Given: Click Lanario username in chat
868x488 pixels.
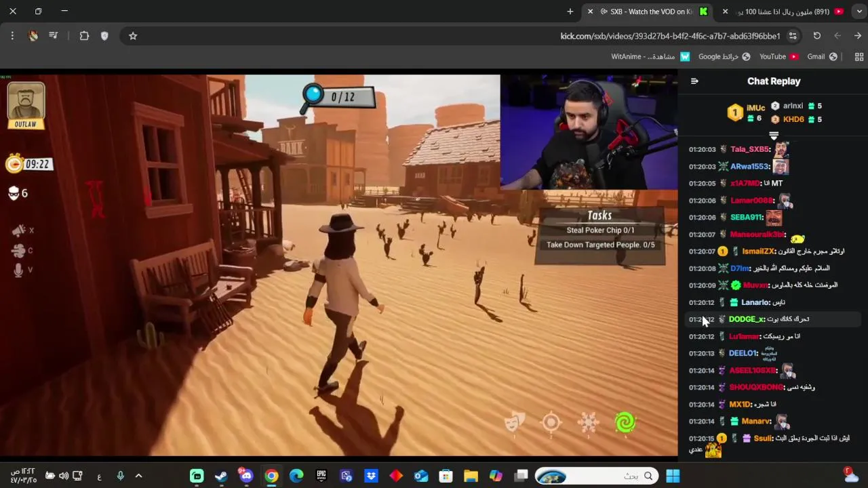Looking at the screenshot, I should tap(756, 302).
